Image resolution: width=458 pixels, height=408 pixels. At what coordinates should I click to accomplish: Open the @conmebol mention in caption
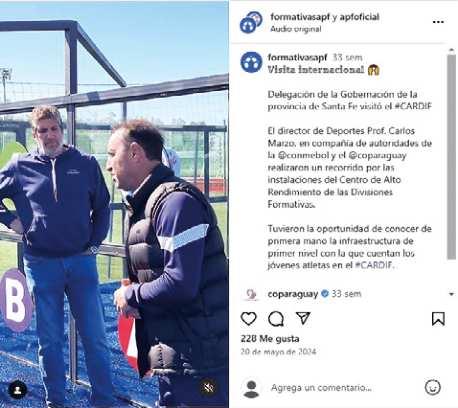click(303, 155)
